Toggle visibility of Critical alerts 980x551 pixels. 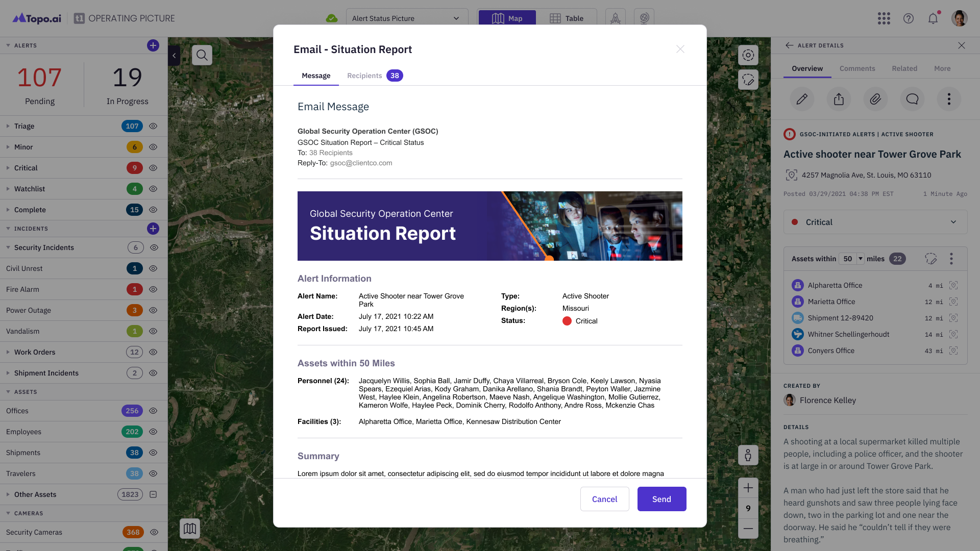pyautogui.click(x=153, y=168)
